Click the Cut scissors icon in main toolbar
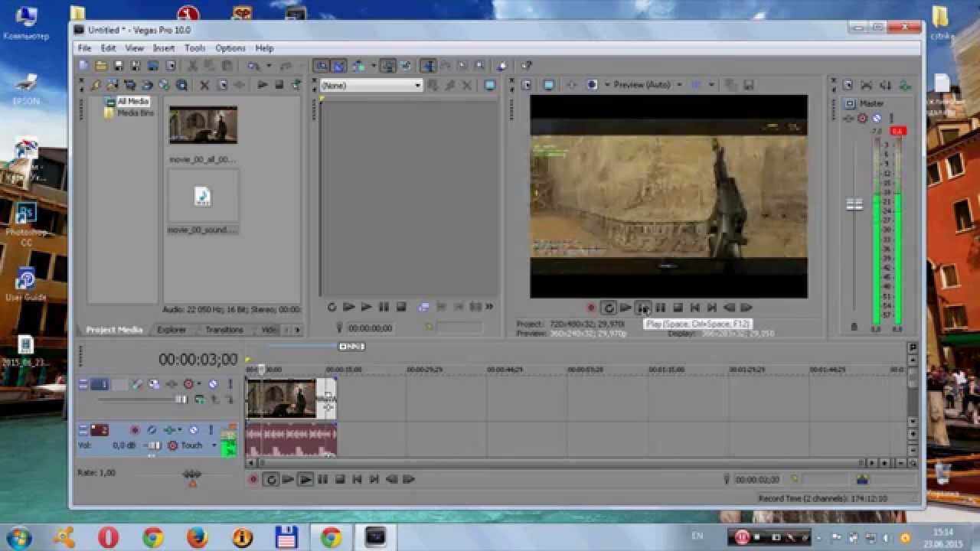 pos(192,67)
